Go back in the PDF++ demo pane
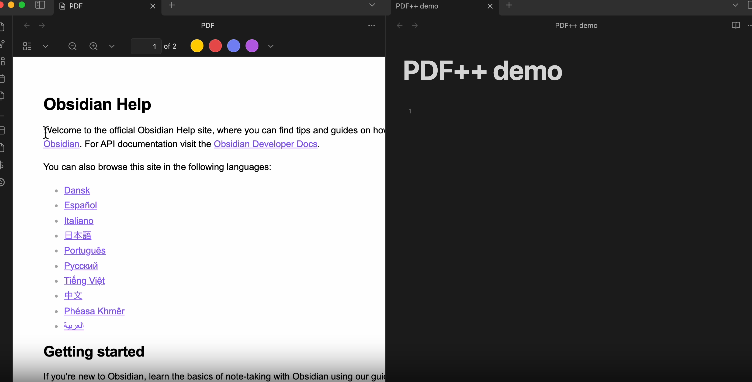The image size is (752, 382). (x=400, y=25)
